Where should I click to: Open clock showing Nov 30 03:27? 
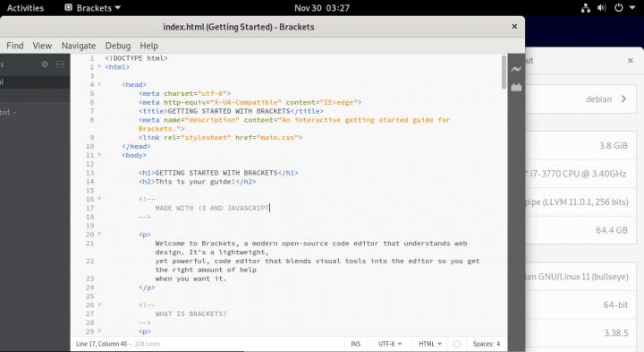(322, 8)
